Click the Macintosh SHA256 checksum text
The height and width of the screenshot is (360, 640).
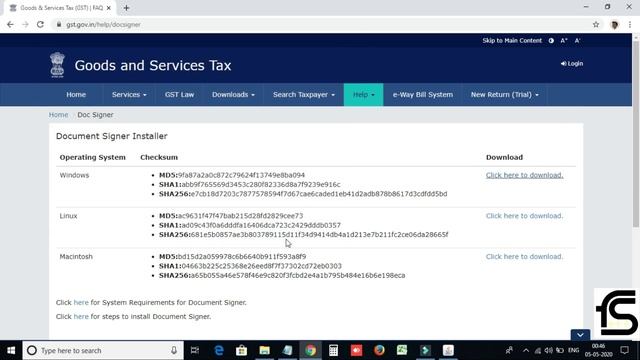(x=282, y=276)
